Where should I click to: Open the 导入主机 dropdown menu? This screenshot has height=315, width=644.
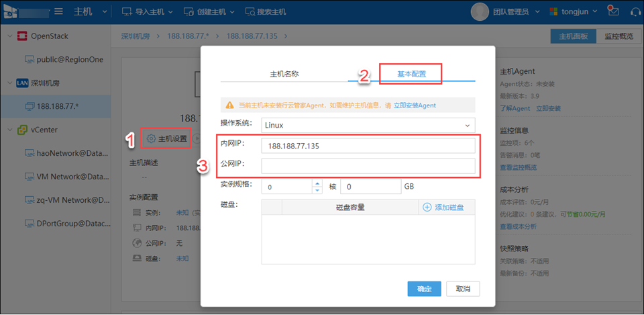(147, 12)
